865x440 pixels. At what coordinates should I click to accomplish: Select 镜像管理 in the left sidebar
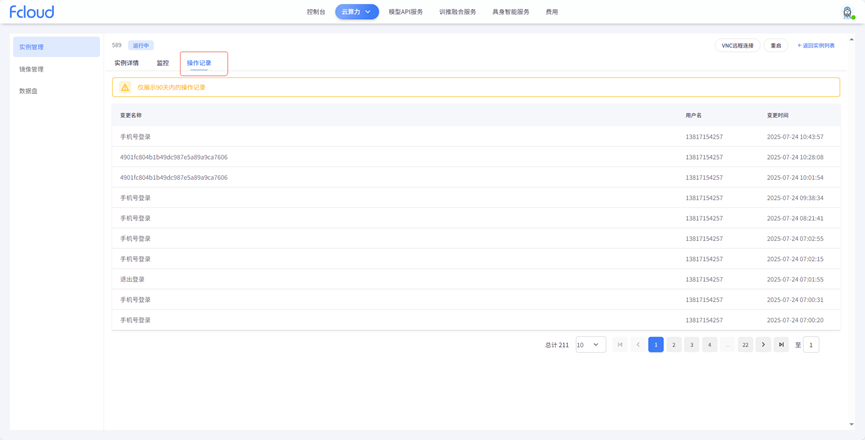[x=31, y=69]
